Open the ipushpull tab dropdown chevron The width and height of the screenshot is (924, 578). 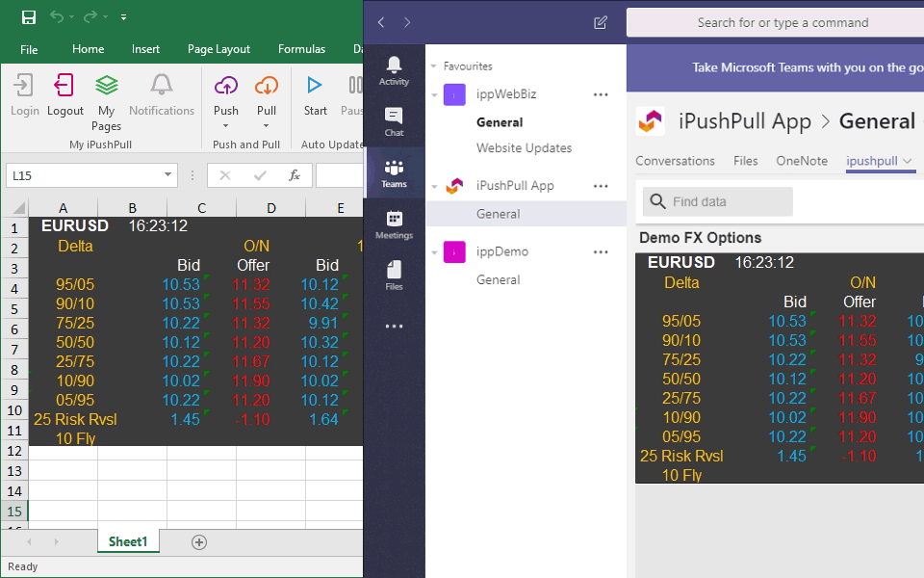[908, 161]
